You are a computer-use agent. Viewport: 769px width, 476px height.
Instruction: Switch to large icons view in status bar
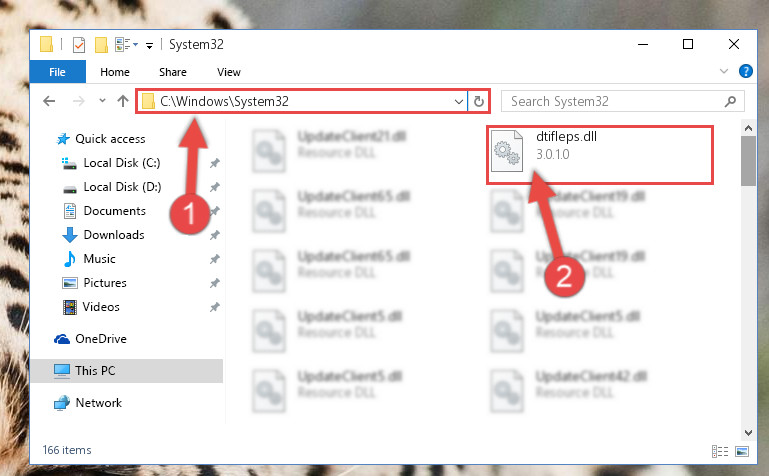click(x=742, y=451)
